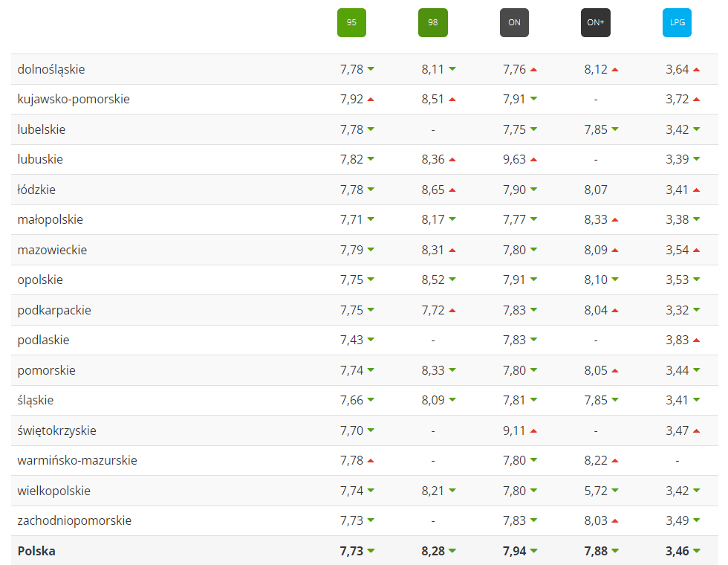Click the 3,64 LPG price for dolnośląskie
Viewport: 728px width, 565px height.
pyautogui.click(x=677, y=69)
